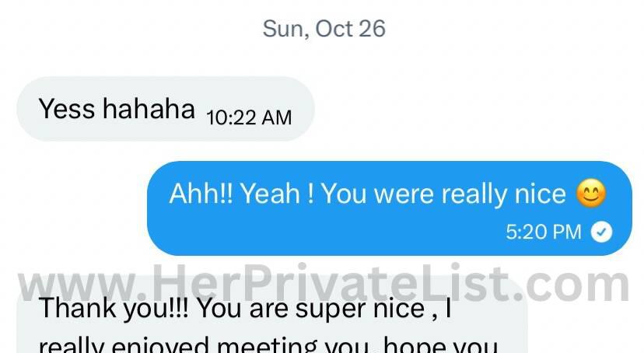
Task: Click the HerPrivateList.com watermark text
Action: (324, 284)
